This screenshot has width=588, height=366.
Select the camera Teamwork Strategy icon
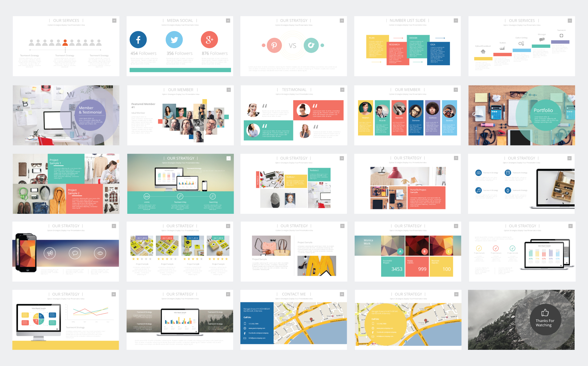pyautogui.click(x=478, y=173)
